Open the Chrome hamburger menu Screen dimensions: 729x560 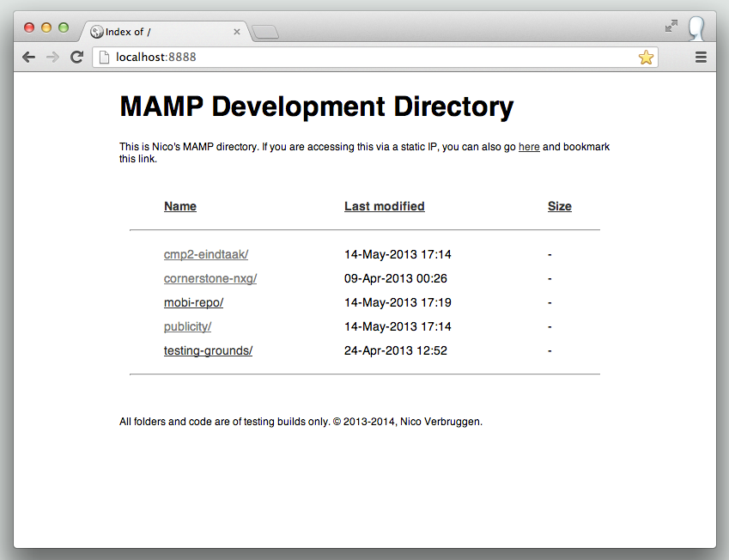(701, 58)
